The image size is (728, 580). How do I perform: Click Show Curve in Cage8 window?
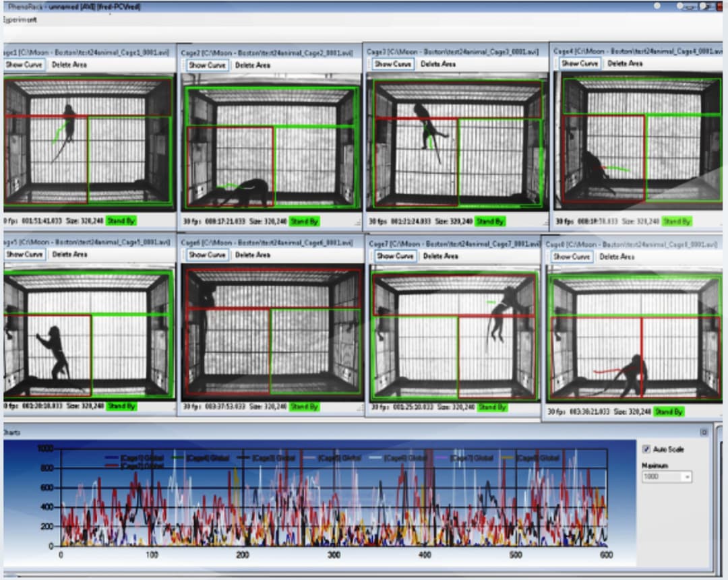[572, 257]
